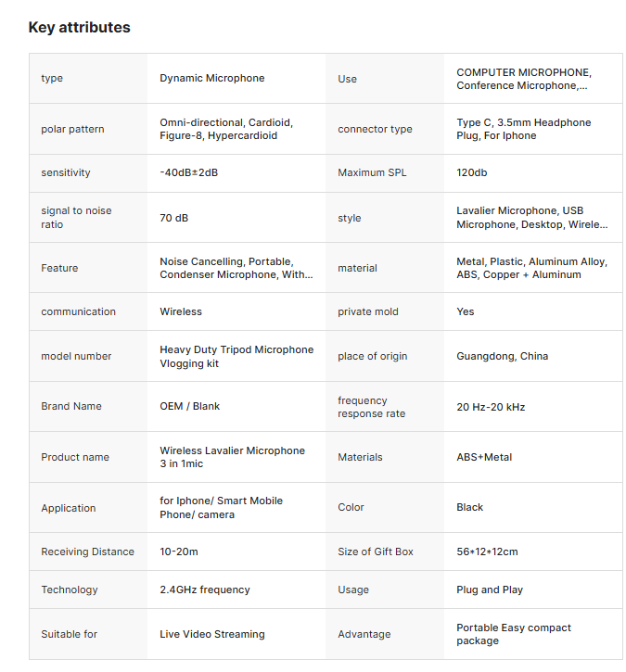The image size is (626, 672).
Task: Click the Guangdong, China place of origin
Action: 502,357
